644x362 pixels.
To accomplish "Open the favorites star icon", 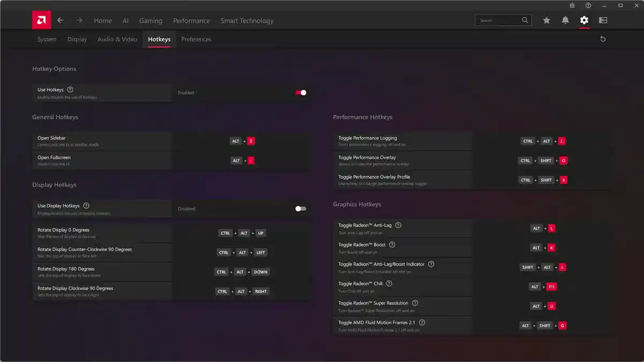I will (x=546, y=20).
